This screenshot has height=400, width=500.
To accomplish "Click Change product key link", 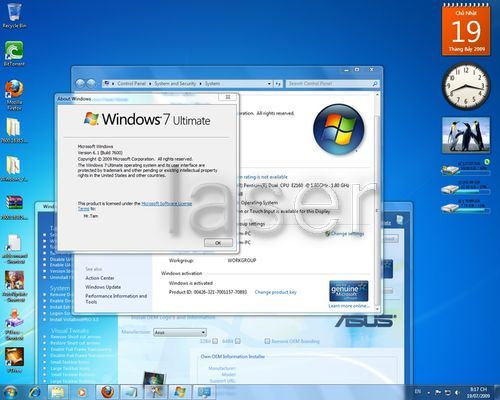I will point(275,292).
